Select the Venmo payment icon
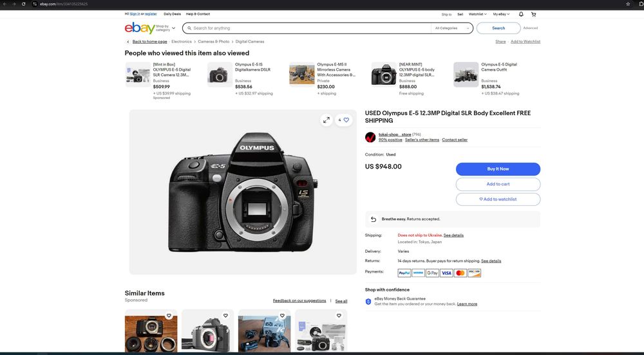The width and height of the screenshot is (644, 355). click(418, 273)
